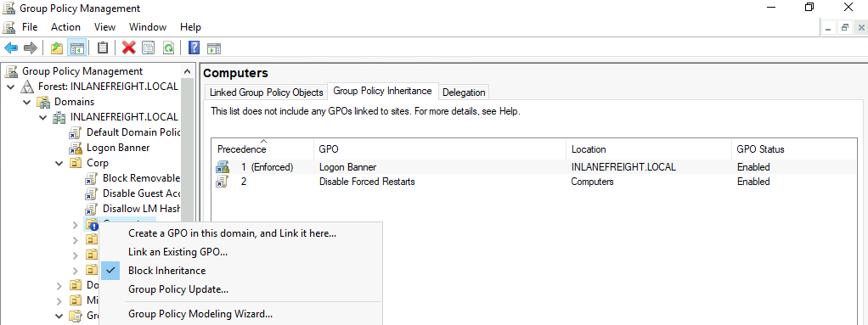Open the View menu
This screenshot has width=868, height=325.
pyautogui.click(x=104, y=27)
